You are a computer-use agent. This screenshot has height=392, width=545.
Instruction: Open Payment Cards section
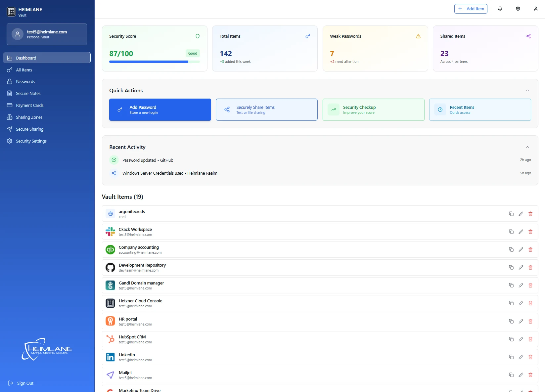47,106
